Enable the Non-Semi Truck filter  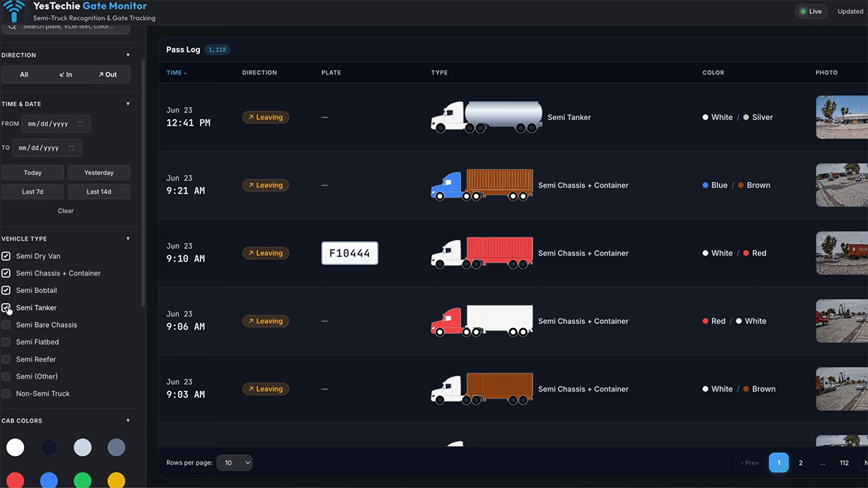point(6,393)
